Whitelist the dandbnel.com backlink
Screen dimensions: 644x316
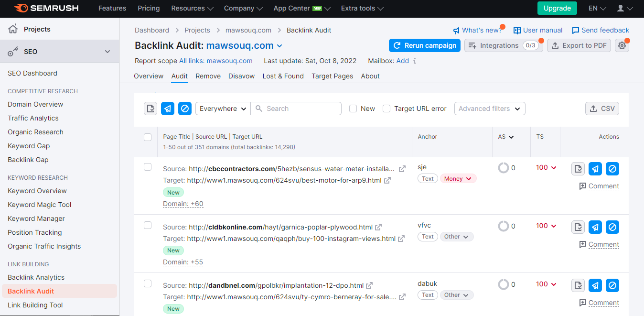[x=578, y=285]
